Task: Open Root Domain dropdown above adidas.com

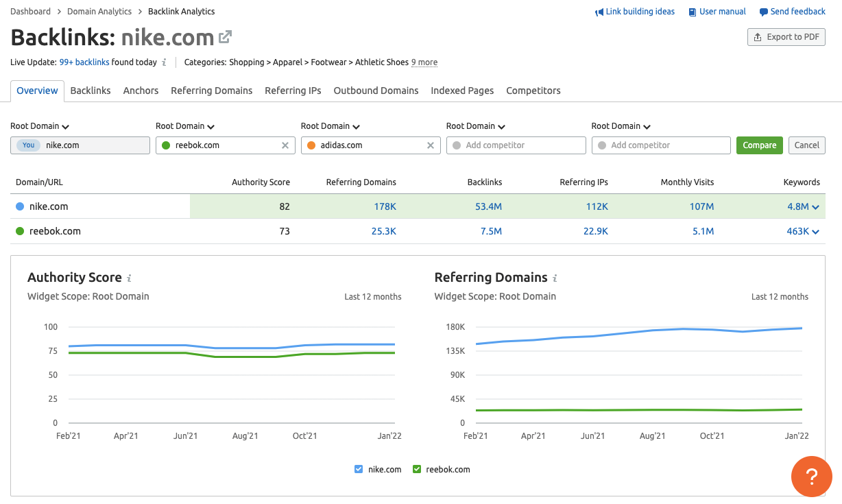Action: point(330,126)
